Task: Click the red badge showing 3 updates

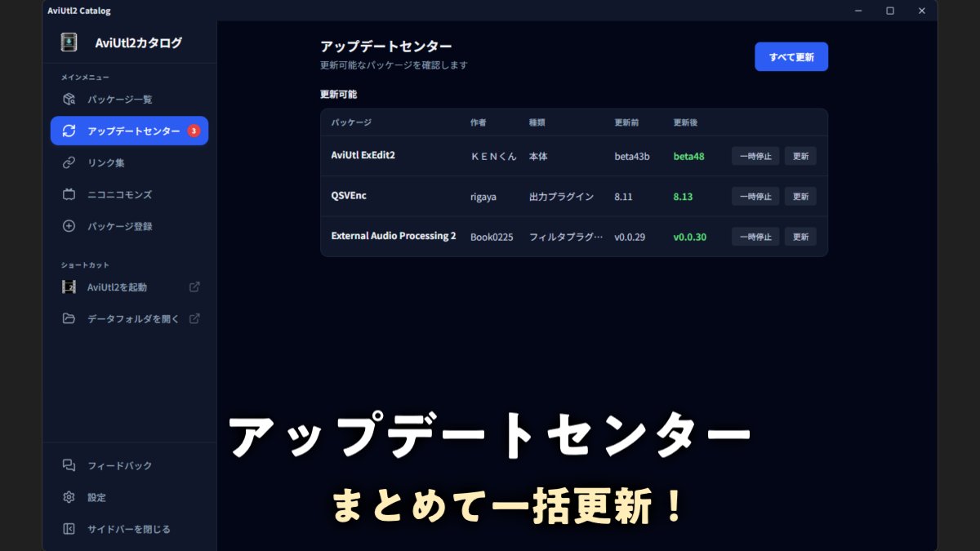Action: (x=194, y=131)
